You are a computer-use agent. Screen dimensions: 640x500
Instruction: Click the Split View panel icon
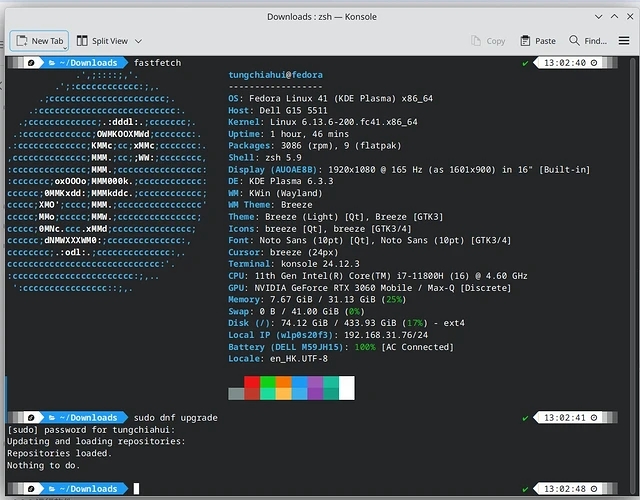coord(81,41)
